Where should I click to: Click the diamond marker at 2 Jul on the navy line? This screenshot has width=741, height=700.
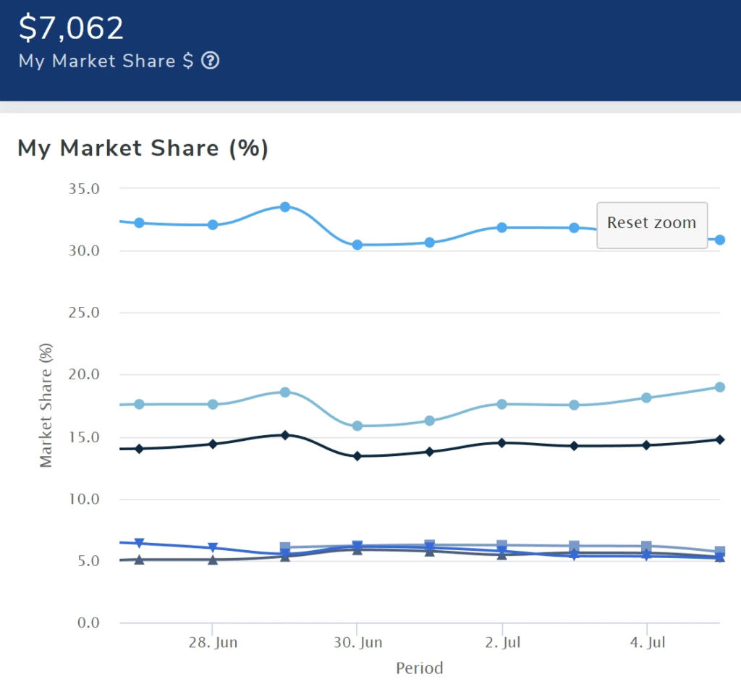503,442
